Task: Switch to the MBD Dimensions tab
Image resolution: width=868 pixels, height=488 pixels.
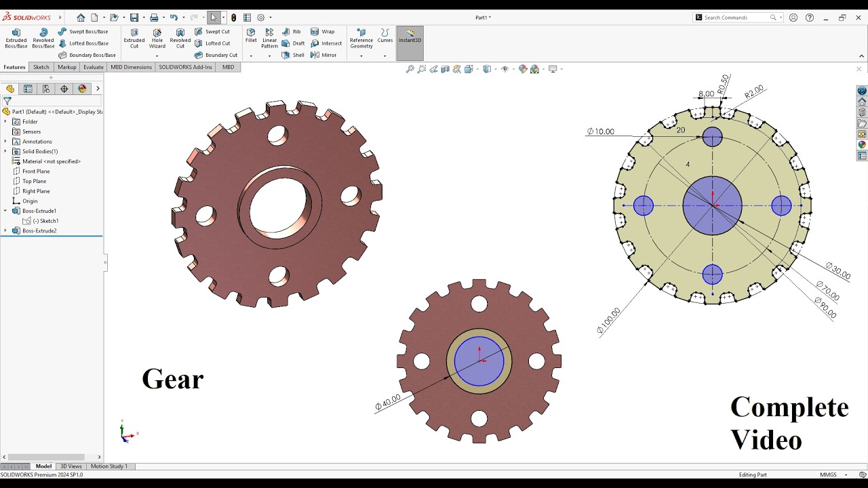Action: (132, 67)
